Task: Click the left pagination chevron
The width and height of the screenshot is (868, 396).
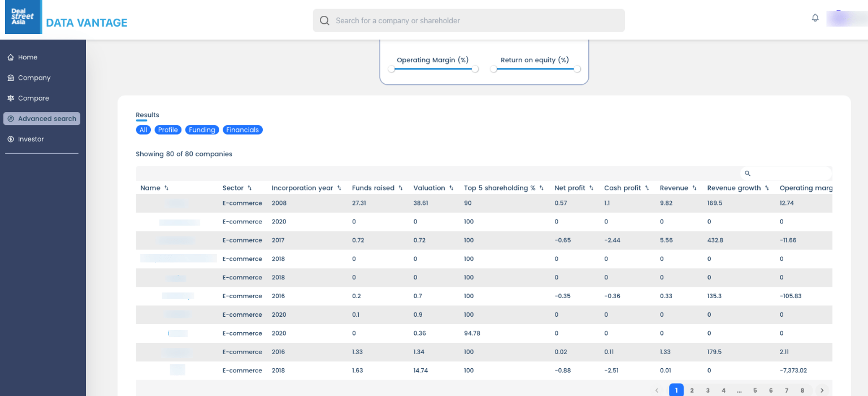Action: click(x=657, y=390)
